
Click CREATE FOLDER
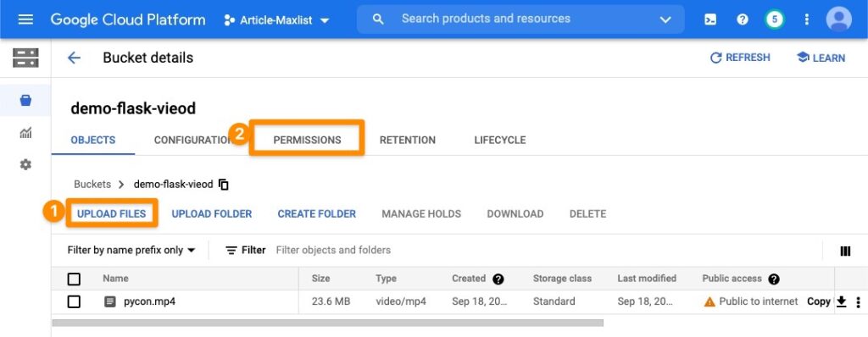pos(317,213)
